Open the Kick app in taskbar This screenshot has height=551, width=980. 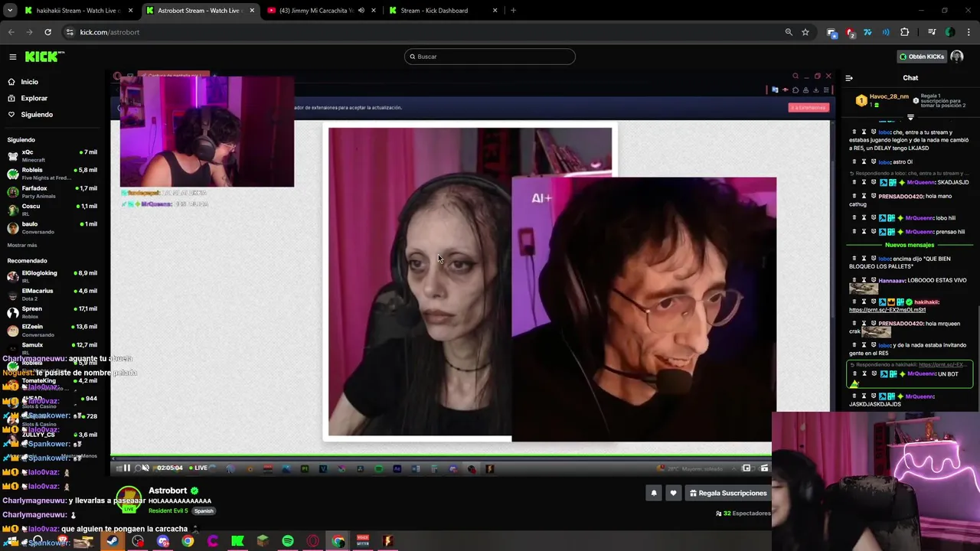pyautogui.click(x=238, y=542)
